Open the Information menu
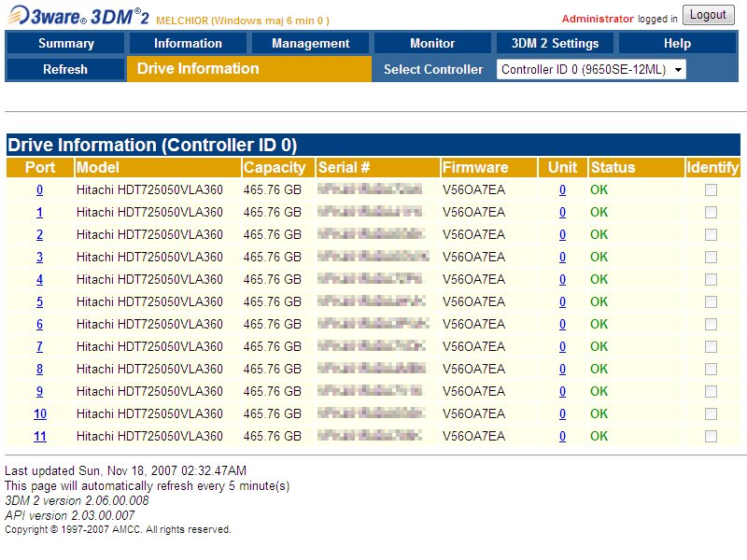 tap(188, 43)
